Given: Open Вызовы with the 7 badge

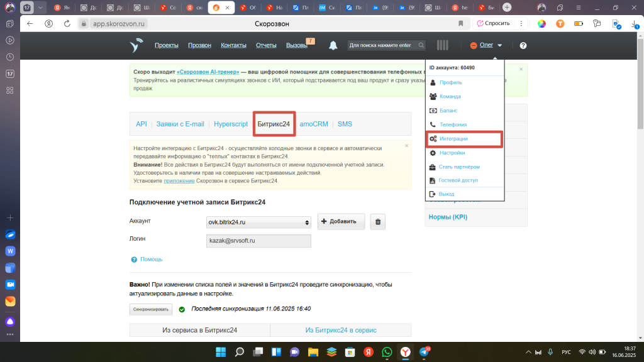Looking at the screenshot, I should tap(297, 45).
